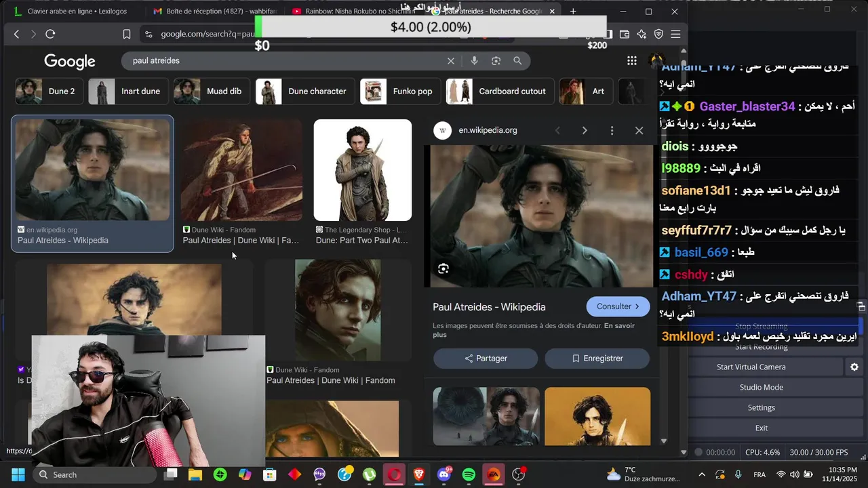Click Stop Streaming in OBS
The height and width of the screenshot is (488, 868).
coord(761,326)
